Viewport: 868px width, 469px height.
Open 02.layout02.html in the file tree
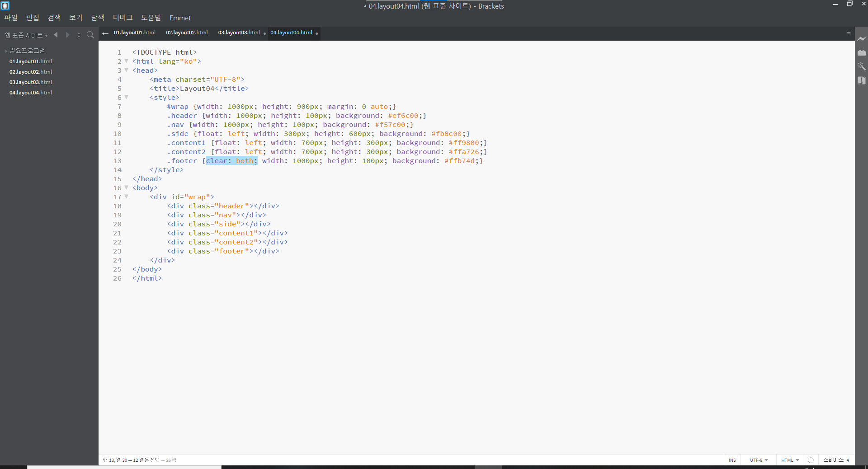pyautogui.click(x=31, y=72)
